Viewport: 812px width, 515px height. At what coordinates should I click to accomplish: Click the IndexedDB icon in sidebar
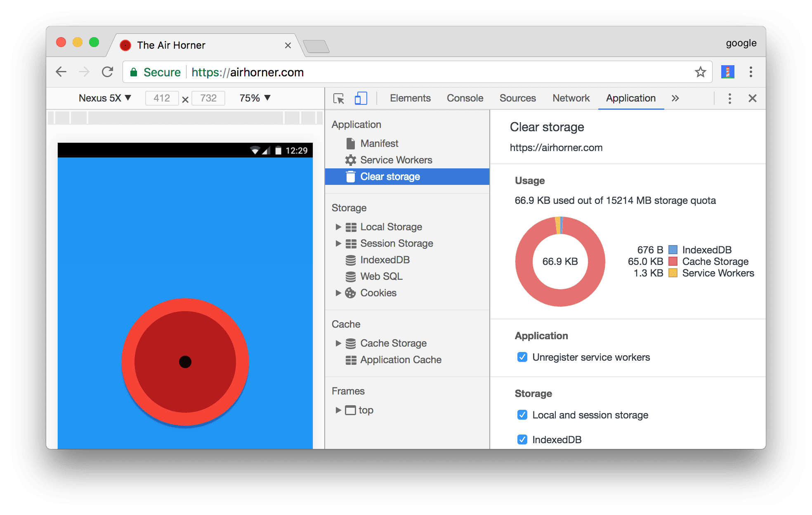tap(350, 259)
